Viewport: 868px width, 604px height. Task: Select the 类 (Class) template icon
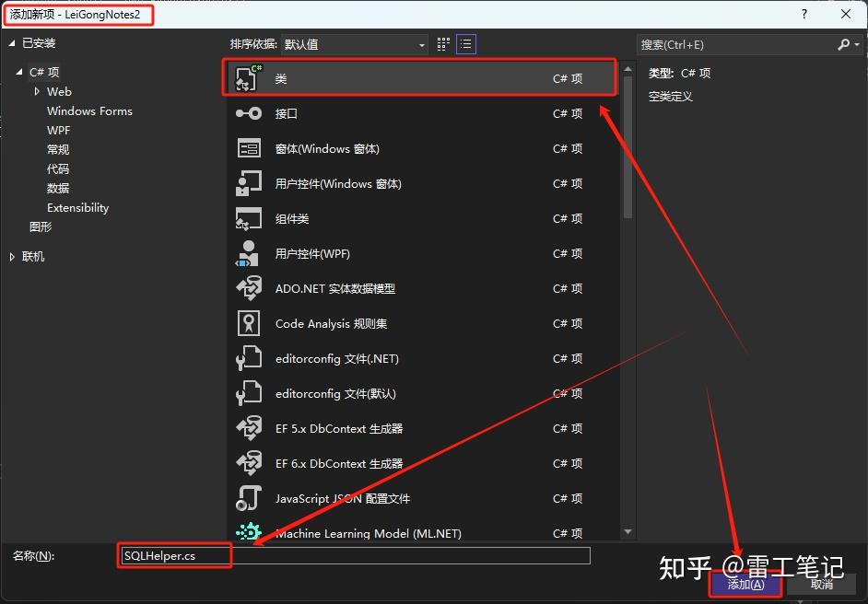click(x=249, y=78)
